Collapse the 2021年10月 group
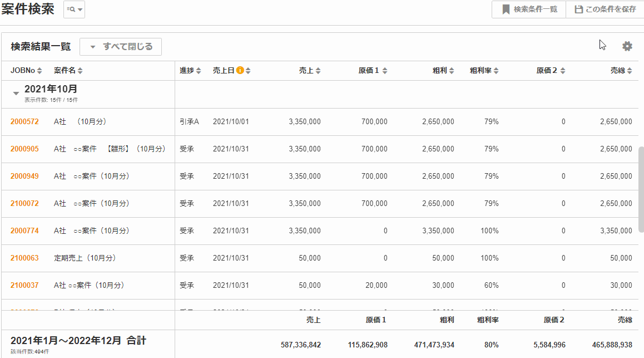The image size is (644, 358). click(x=16, y=93)
